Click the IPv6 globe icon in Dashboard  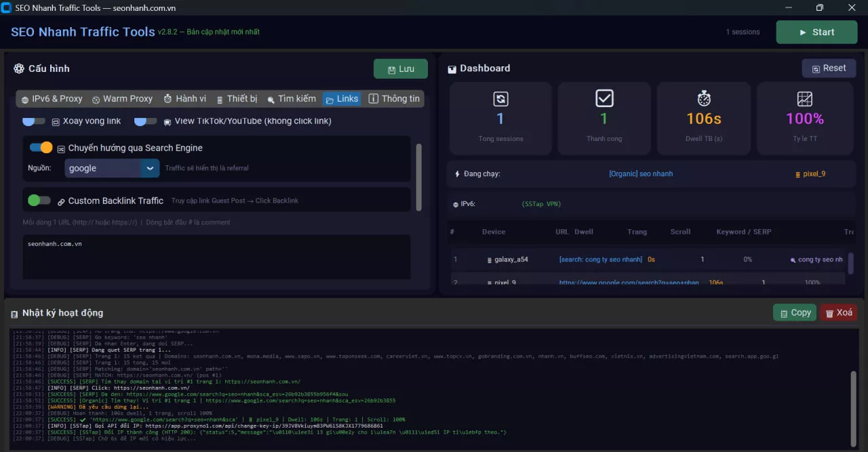pyautogui.click(x=456, y=204)
